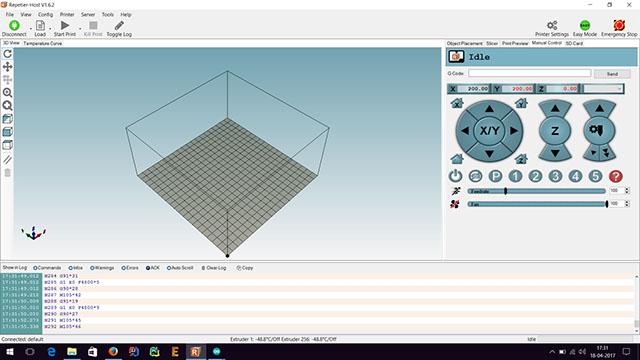Home the X axis
The width and height of the screenshot is (640, 360).
(x=457, y=103)
